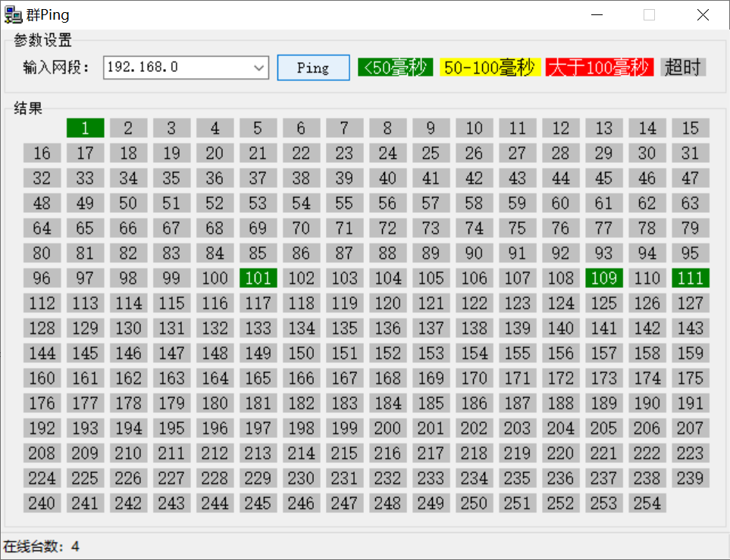Click the 输入网段 label
The width and height of the screenshot is (730, 560).
click(x=56, y=67)
